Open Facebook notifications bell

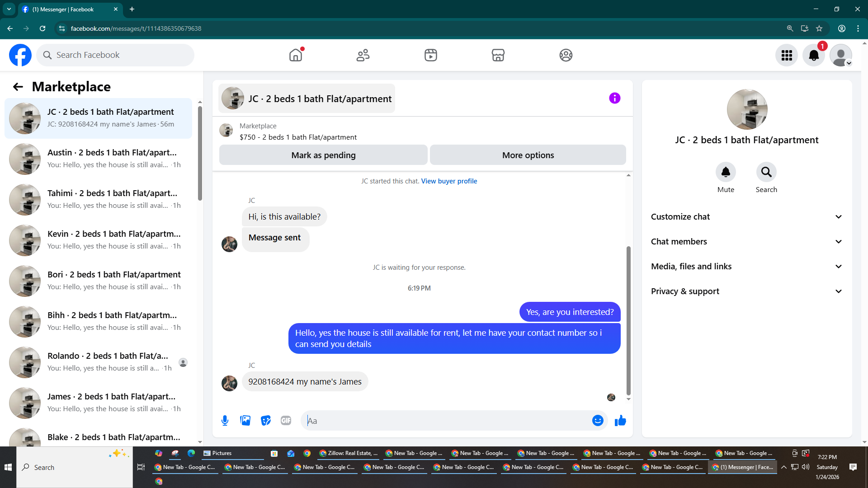813,55
